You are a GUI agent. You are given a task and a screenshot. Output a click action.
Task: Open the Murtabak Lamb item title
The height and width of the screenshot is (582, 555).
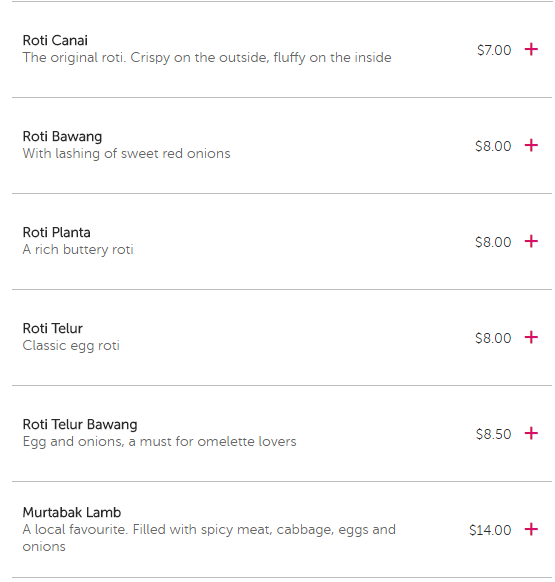72,513
